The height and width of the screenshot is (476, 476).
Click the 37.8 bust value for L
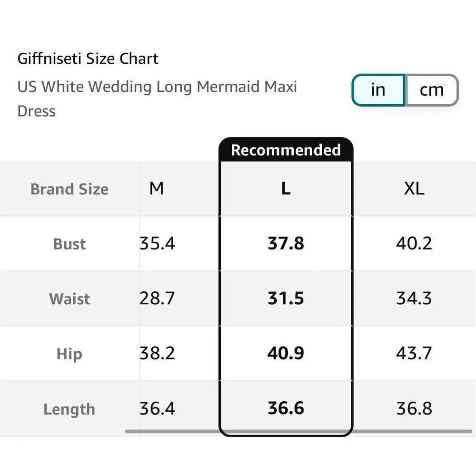coord(286,244)
